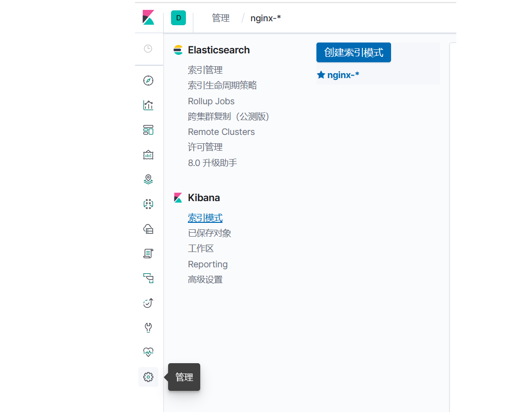This screenshot has width=529, height=420.
Task: Open Rollup Jobs menu item
Action: pos(211,101)
